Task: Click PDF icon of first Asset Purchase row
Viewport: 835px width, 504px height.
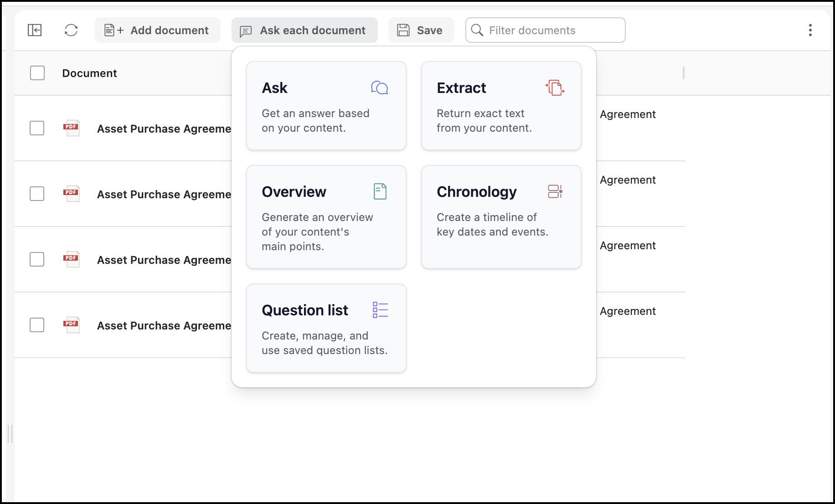Action: (x=72, y=129)
